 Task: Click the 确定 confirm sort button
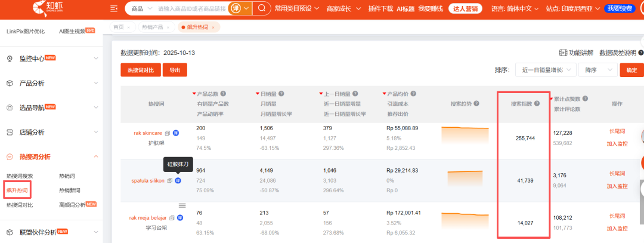(631, 70)
